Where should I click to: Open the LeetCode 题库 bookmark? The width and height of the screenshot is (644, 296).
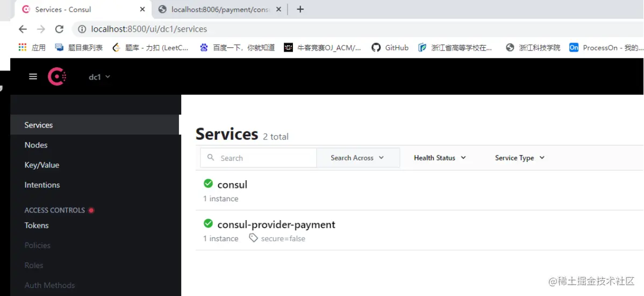coord(151,48)
